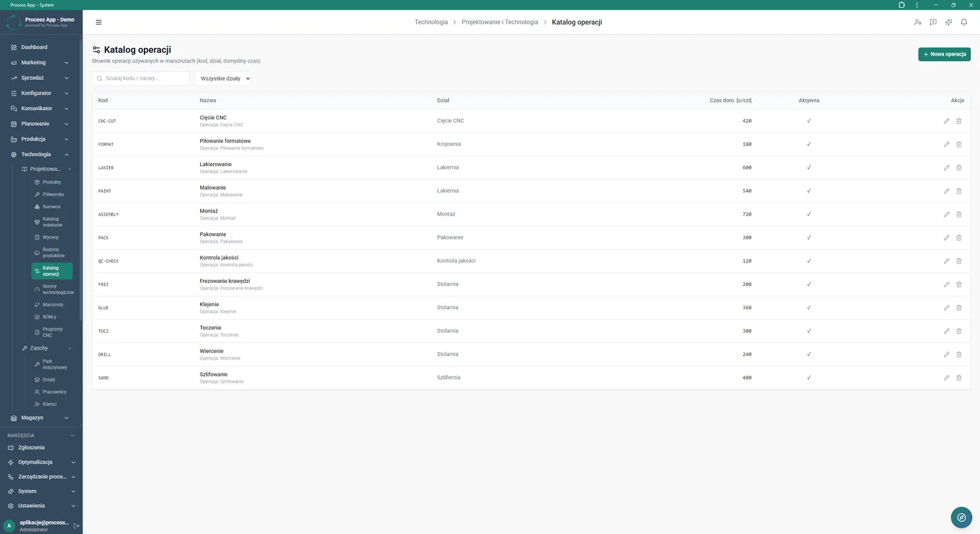The image size is (980, 534).
Task: Delete the PAINT operation
Action: [x=959, y=191]
